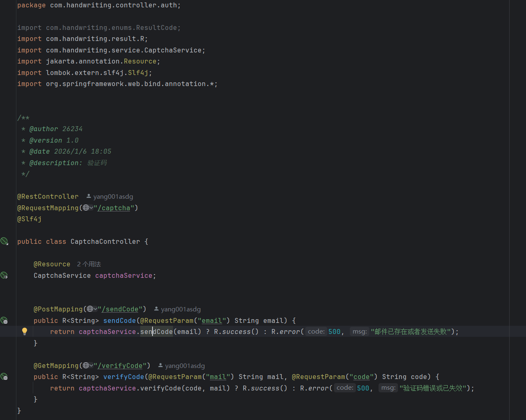The image size is (526, 420).
Task: Click the "org.springframework.web.bind.annotation.*" import
Action: pos(130,84)
